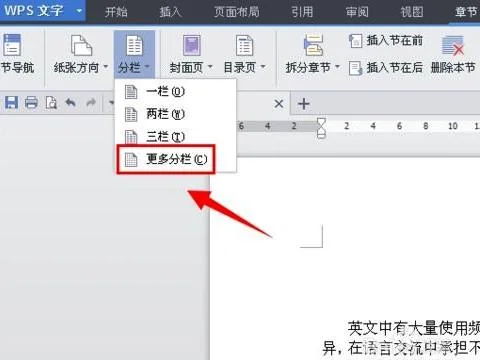Click 插入节在前 insert section before
This screenshot has height=360, width=480.
386,41
